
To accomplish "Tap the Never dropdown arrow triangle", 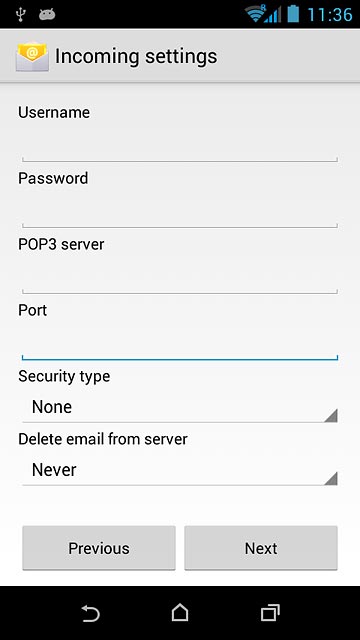I will 331,478.
